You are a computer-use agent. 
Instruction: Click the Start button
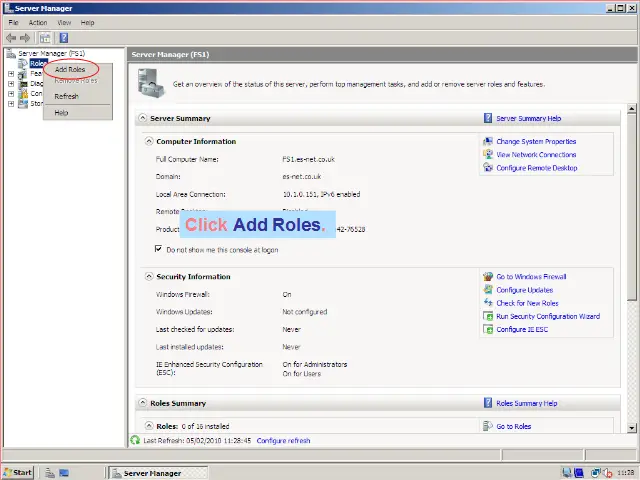(18, 473)
